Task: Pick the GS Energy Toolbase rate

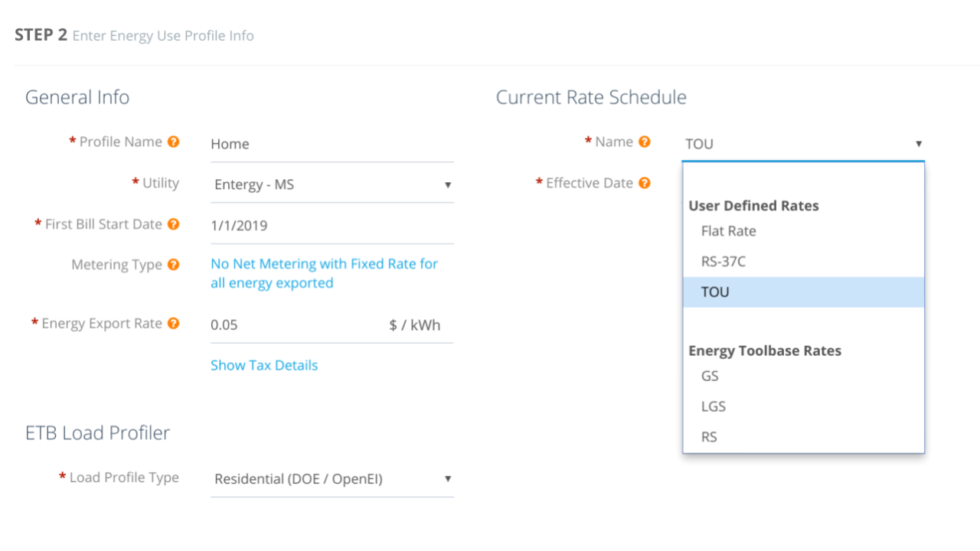Action: [x=710, y=376]
